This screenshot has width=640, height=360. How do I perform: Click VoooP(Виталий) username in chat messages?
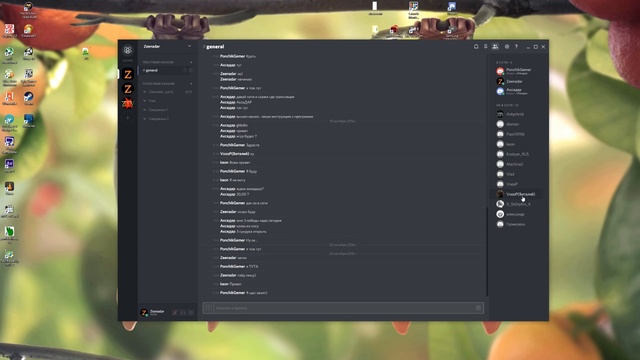(234, 154)
